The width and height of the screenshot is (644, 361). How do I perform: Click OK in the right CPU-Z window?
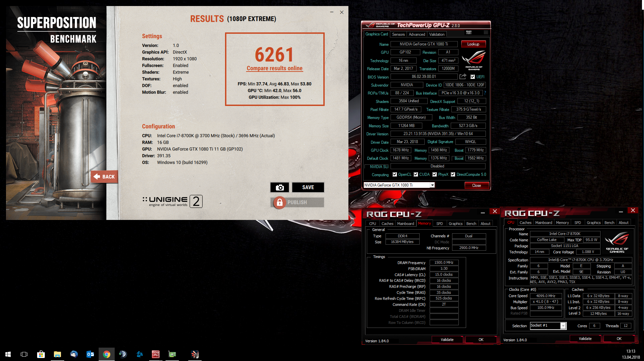pyautogui.click(x=619, y=339)
